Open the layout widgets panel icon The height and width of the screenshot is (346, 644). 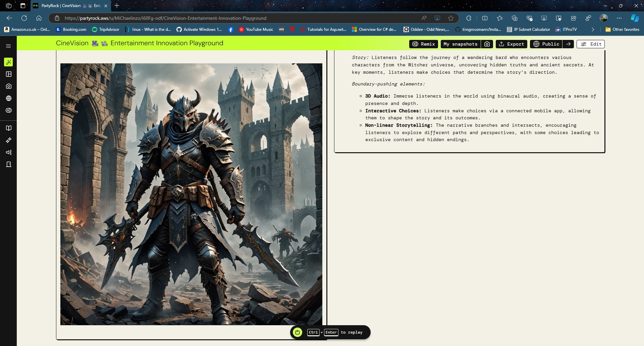pyautogui.click(x=8, y=74)
